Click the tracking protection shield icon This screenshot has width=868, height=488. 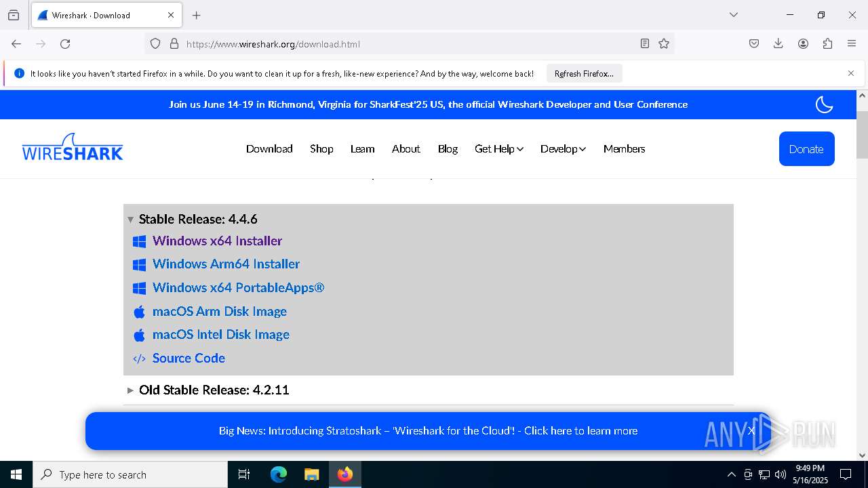[155, 43]
